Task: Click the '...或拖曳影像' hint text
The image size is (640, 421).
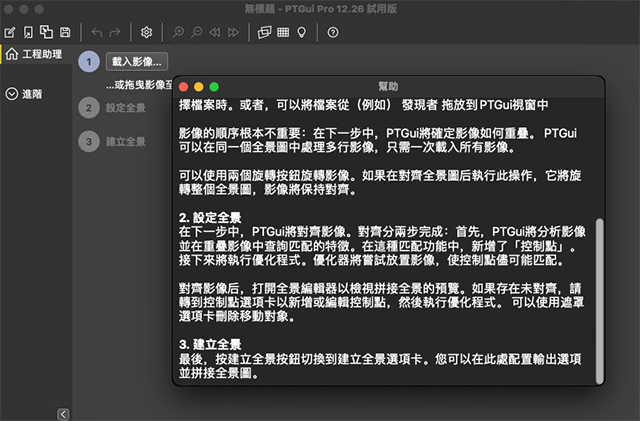Action: coord(139,85)
